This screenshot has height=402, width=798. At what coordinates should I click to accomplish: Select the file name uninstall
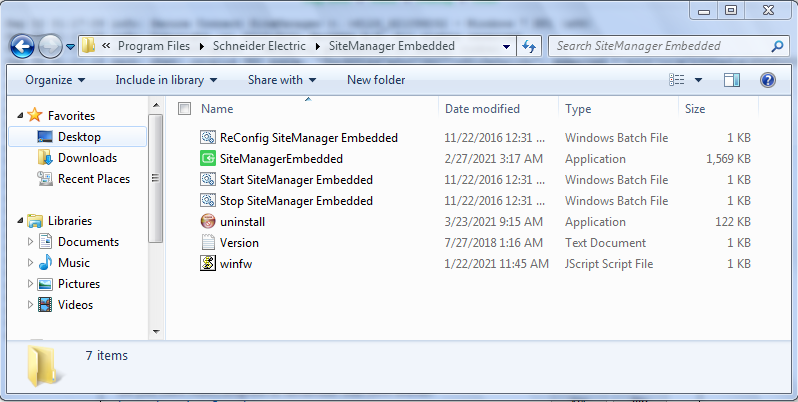242,222
